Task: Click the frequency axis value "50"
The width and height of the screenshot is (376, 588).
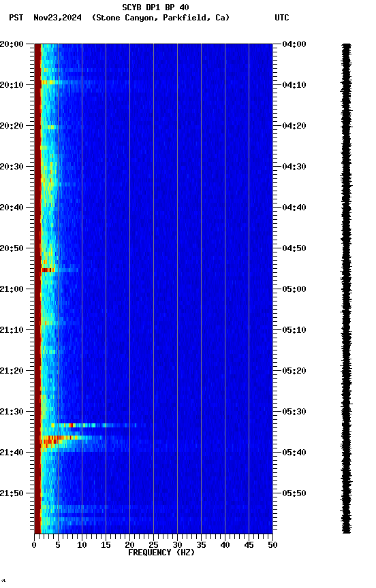Action: click(x=272, y=545)
